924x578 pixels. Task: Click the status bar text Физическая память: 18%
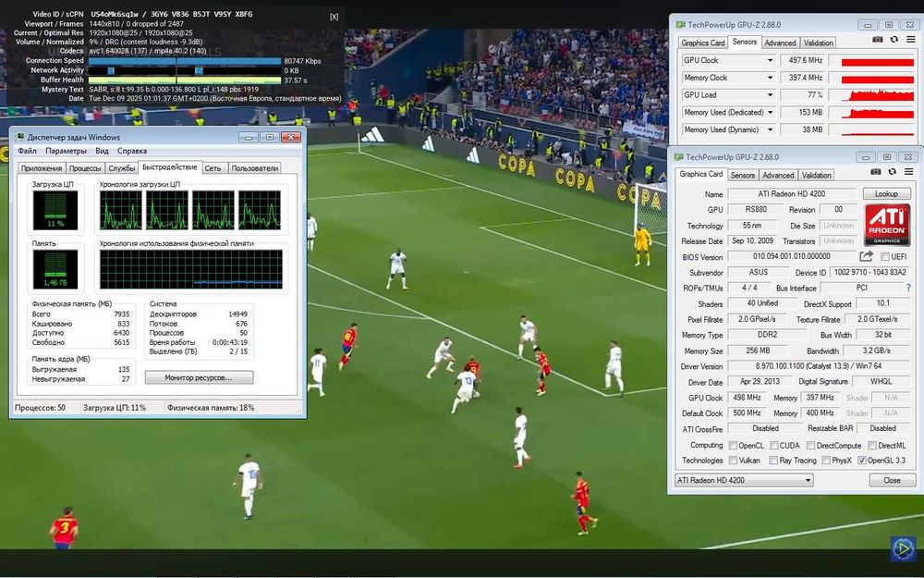211,408
